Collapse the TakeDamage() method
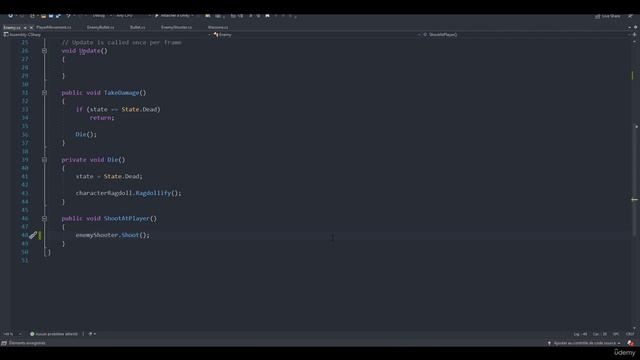This screenshot has height=360, width=640. point(44,93)
